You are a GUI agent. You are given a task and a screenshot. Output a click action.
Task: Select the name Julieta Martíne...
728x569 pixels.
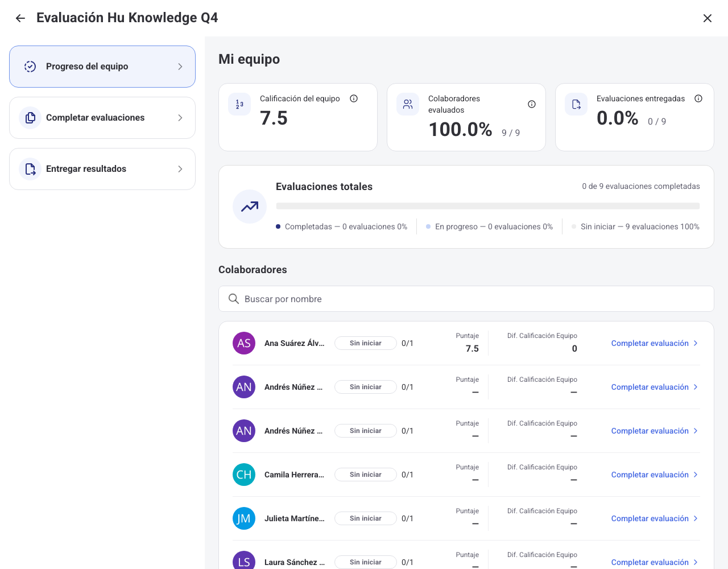point(294,518)
